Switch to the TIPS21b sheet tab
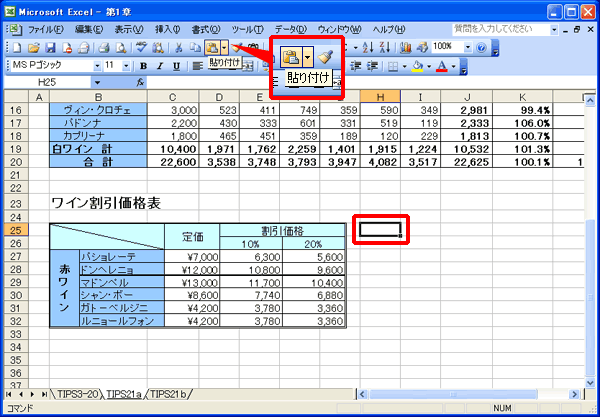The image size is (600, 417). coord(169,394)
